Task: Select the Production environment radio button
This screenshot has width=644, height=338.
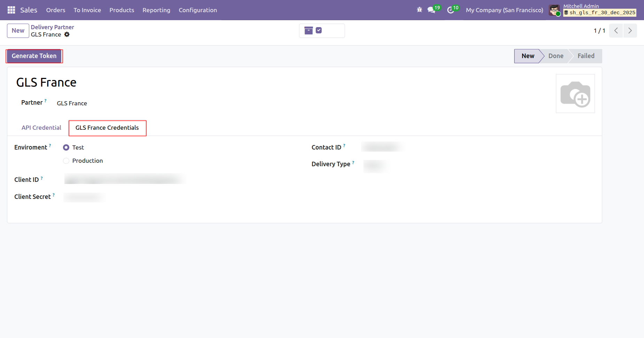Action: pyautogui.click(x=66, y=161)
